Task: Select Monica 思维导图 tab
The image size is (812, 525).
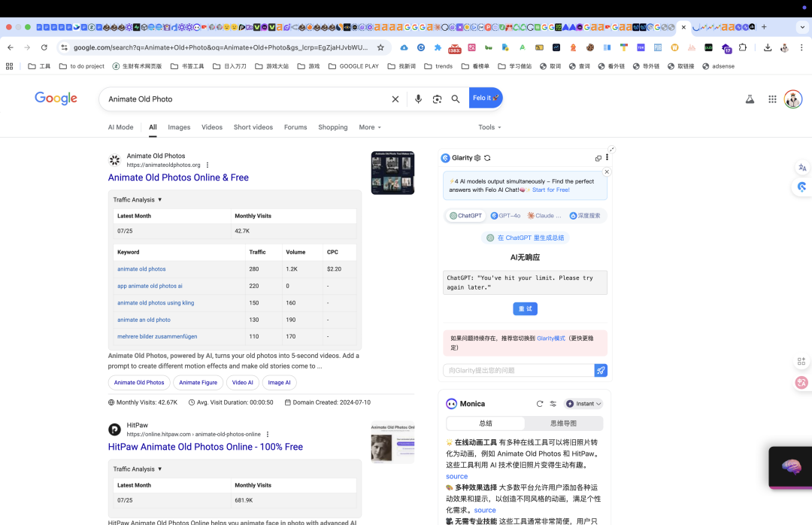Action: click(563, 423)
